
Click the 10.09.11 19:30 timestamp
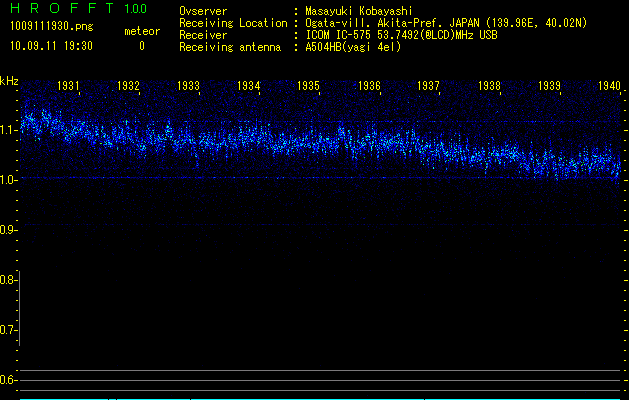tap(50, 46)
